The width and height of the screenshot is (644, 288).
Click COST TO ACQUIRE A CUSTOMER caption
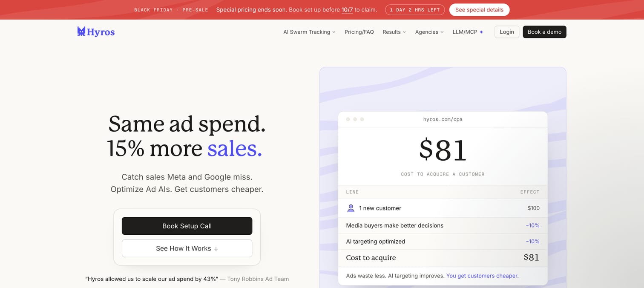(x=443, y=174)
